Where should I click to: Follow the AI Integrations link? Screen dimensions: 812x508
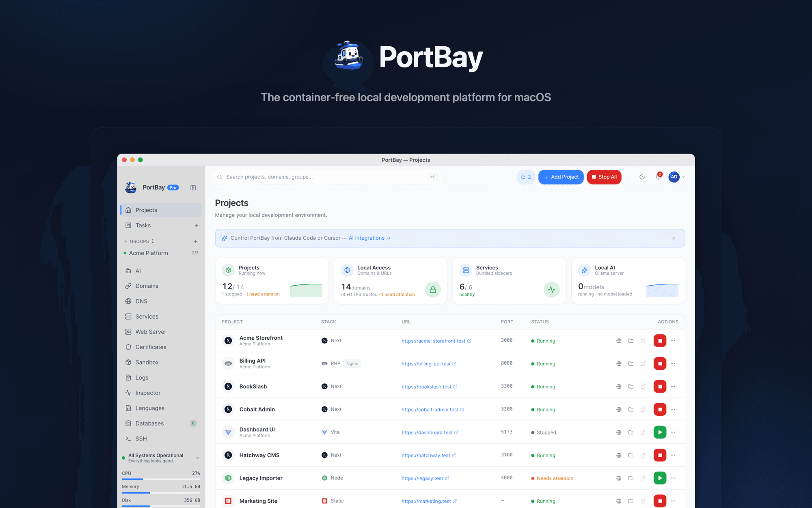[x=369, y=238]
